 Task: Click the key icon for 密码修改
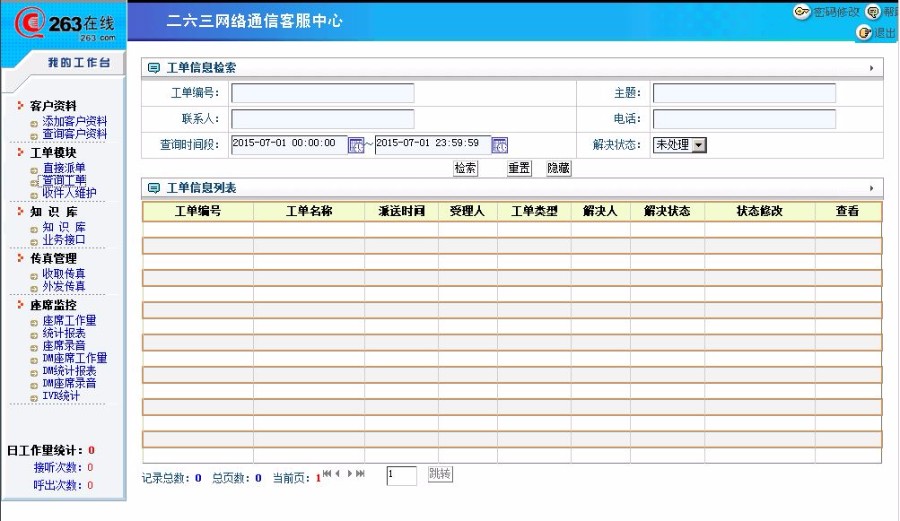801,11
